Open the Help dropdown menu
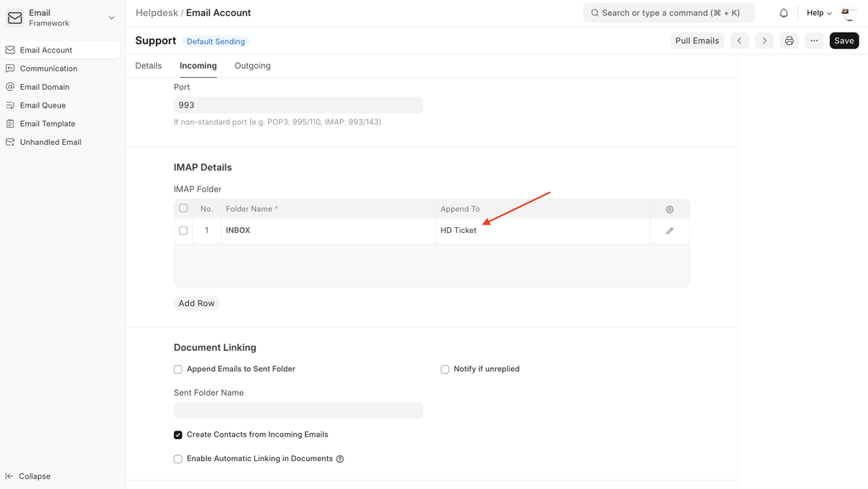The width and height of the screenshot is (868, 489). click(818, 14)
